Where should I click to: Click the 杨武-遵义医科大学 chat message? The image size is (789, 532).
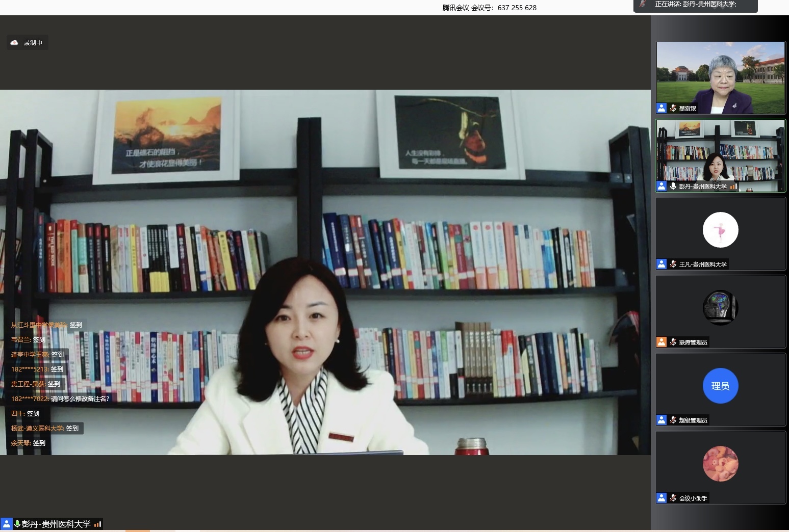pyautogui.click(x=45, y=428)
